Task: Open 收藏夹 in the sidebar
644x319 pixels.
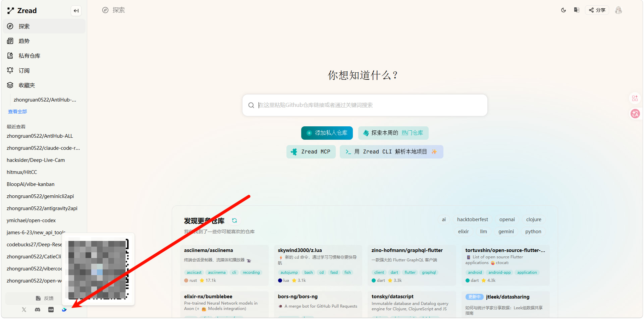Action: coord(44,85)
